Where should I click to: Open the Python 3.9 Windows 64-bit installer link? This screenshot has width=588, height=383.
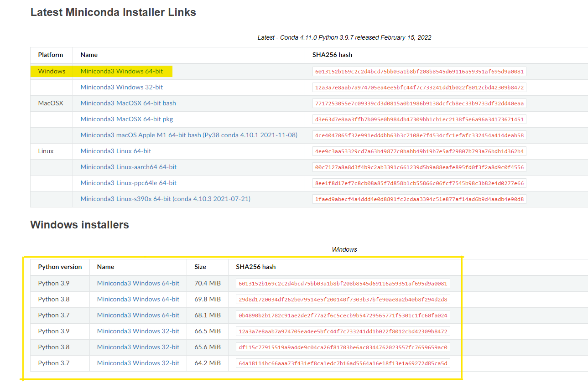(138, 283)
